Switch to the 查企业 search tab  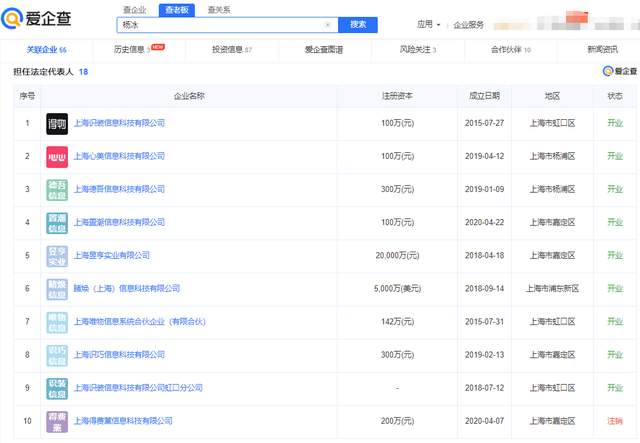click(x=135, y=10)
